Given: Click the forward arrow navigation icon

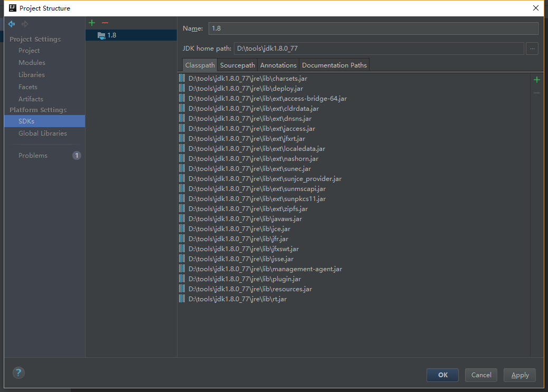Looking at the screenshot, I should pyautogui.click(x=24, y=24).
